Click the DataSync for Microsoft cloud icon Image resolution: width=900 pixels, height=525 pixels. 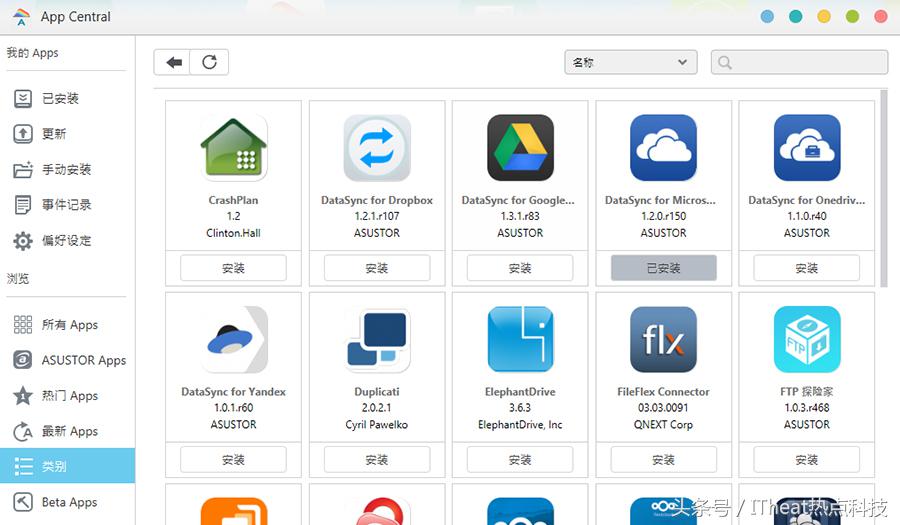(664, 148)
